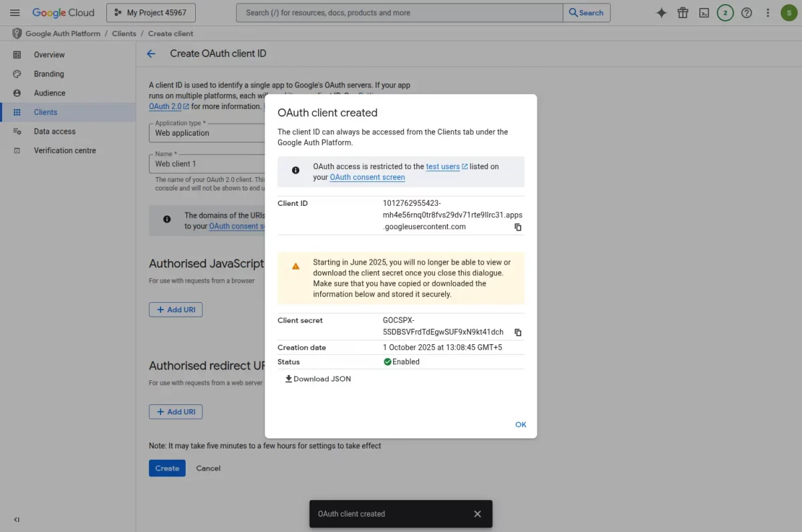This screenshot has width=802, height=532.
Task: Open the help question mark menu
Action: 747,13
